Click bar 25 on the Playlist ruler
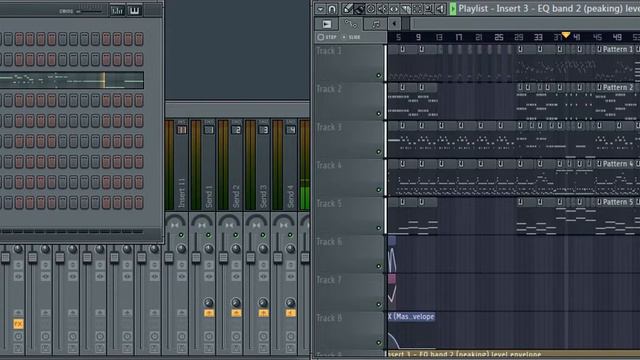This screenshot has width=640, height=360. (499, 38)
